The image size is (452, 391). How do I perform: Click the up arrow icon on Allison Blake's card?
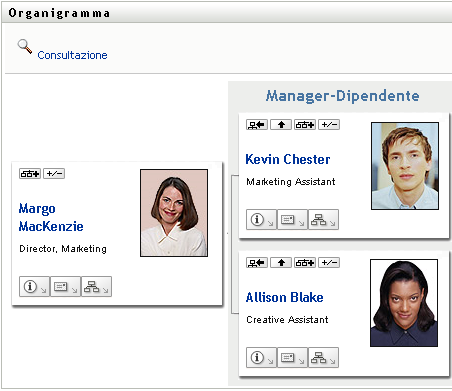(281, 263)
